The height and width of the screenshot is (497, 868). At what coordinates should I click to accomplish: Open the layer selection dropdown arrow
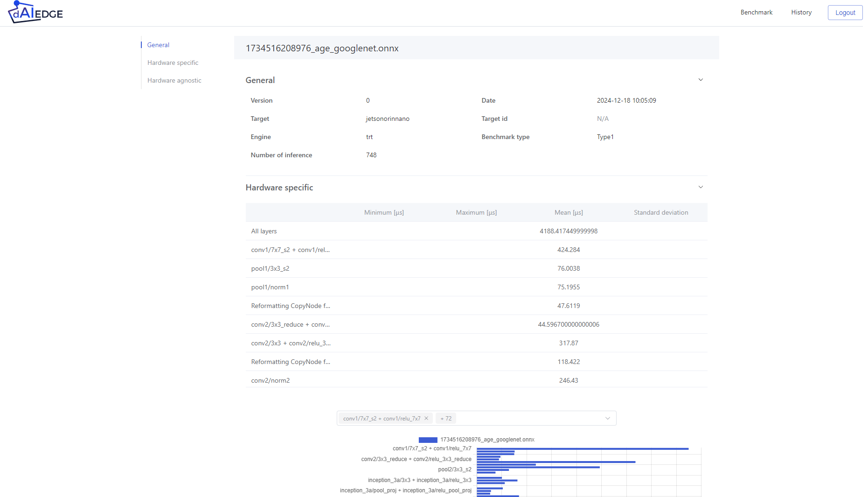[607, 418]
